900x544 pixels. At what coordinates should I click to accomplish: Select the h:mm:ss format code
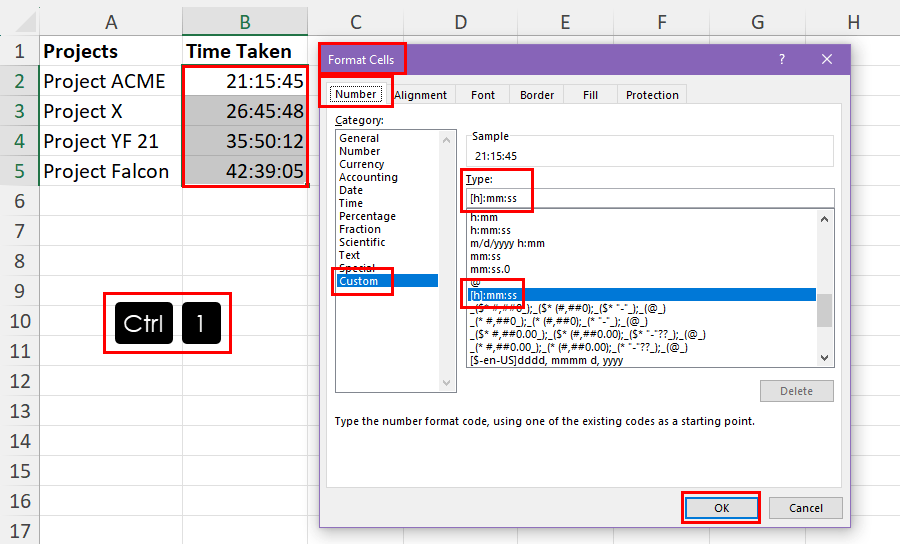[490, 230]
